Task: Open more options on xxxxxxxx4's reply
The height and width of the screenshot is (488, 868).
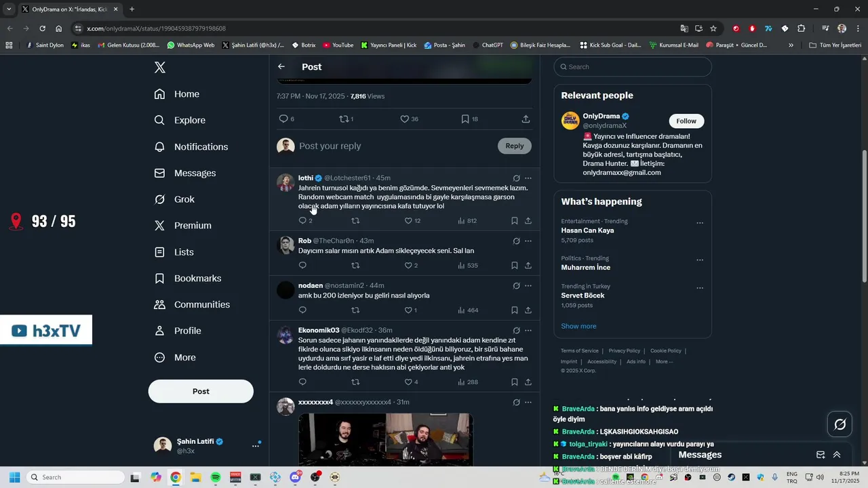Action: [528, 402]
